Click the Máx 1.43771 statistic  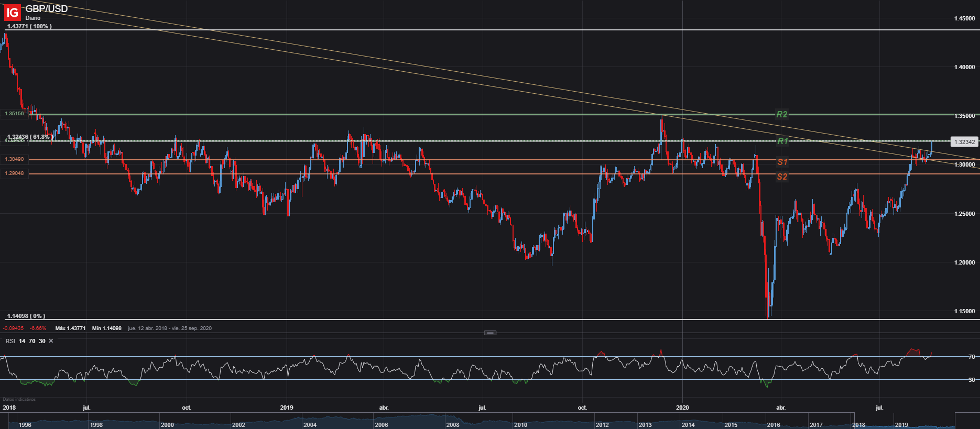(70, 328)
